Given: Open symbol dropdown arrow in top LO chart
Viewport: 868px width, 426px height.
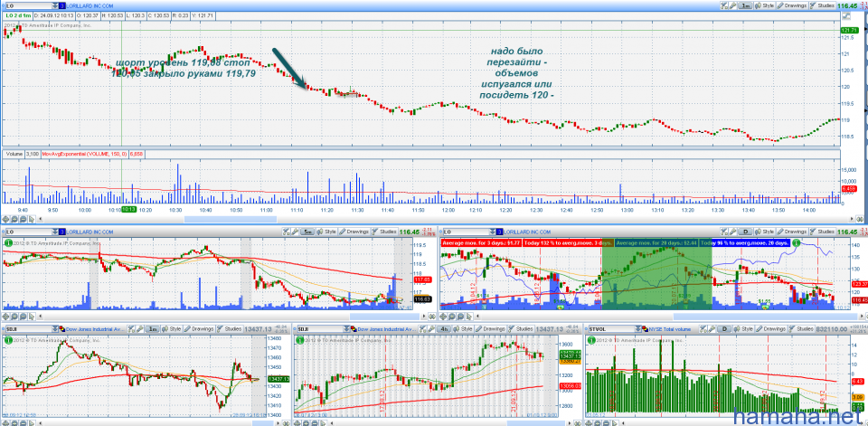Looking at the screenshot, I should click(55, 5).
